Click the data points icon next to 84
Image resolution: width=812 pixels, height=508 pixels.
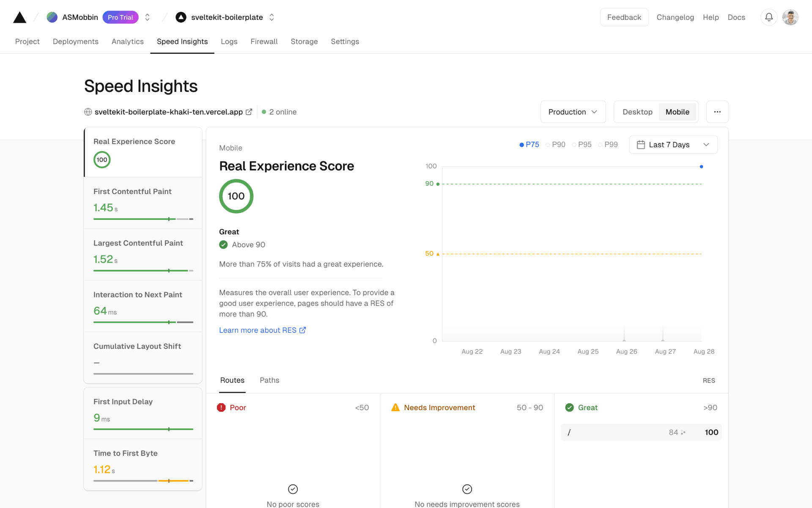pos(683,432)
